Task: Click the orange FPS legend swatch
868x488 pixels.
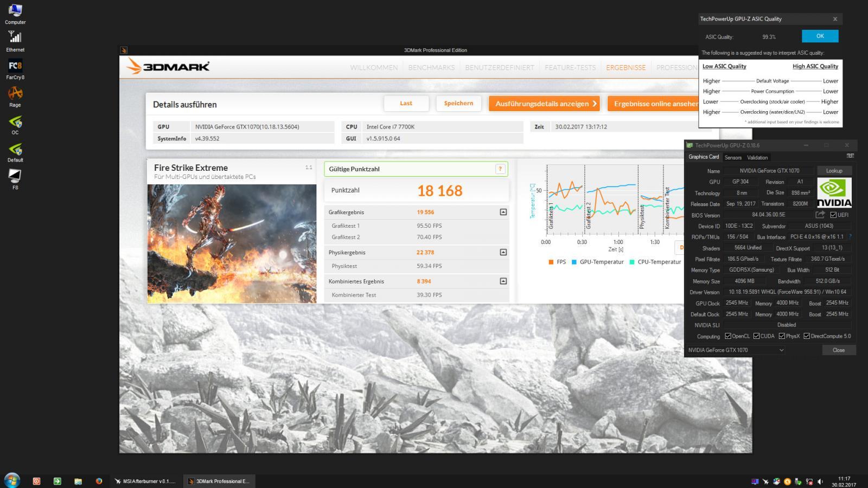Action: (x=551, y=262)
